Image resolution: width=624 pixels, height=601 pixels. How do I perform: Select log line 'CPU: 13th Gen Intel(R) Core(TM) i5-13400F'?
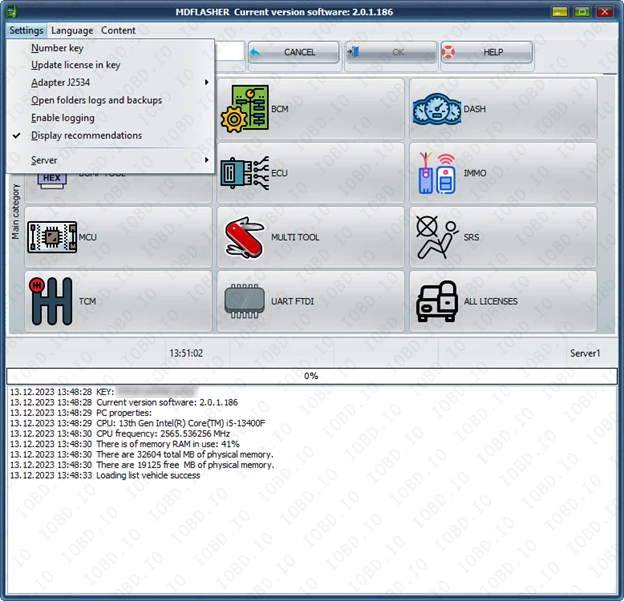(137, 423)
